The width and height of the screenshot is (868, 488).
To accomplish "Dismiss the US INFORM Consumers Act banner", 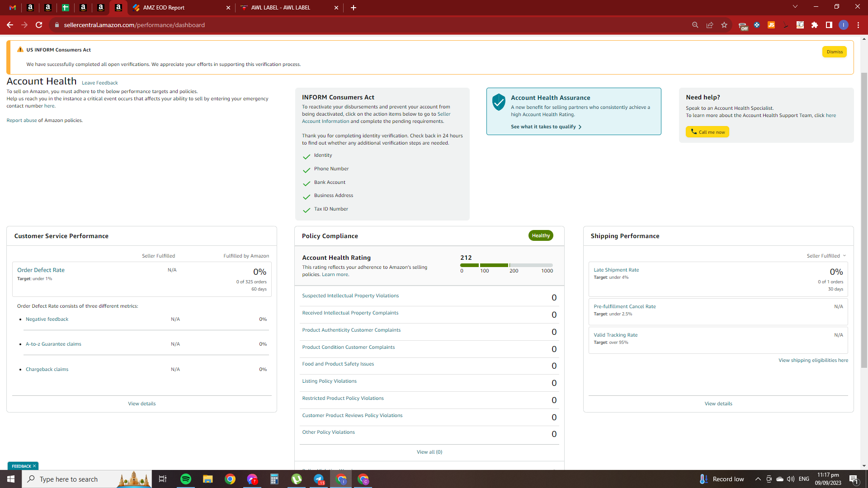I will pyautogui.click(x=835, y=52).
